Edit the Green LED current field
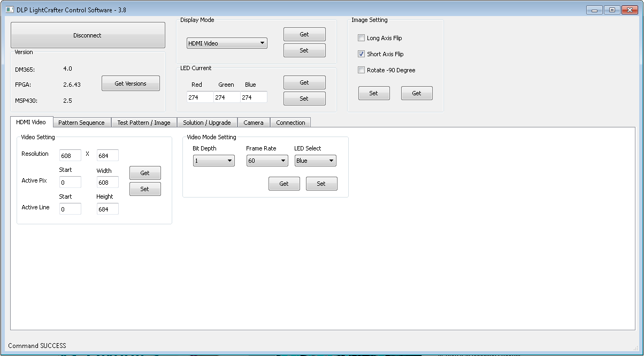The height and width of the screenshot is (356, 644). tap(227, 97)
